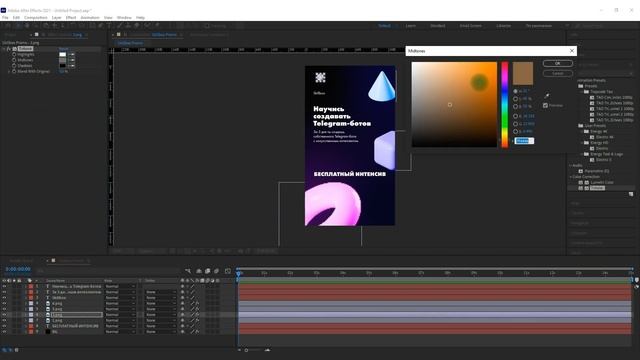Viewport: 640px width, 360px height.
Task: Open the Composition menu
Action: [x=36, y=18]
